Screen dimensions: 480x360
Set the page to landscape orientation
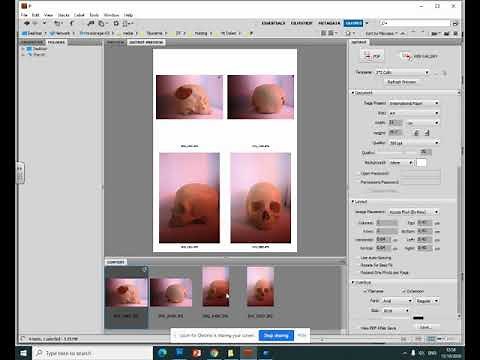426,133
